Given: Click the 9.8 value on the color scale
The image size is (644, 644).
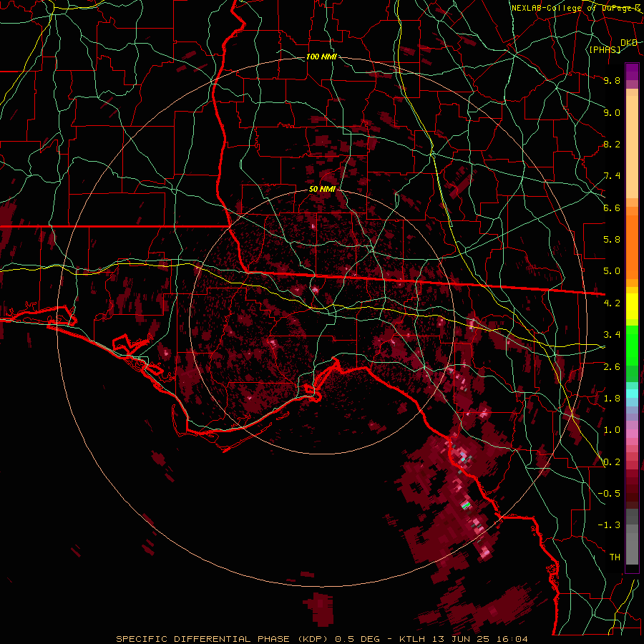Looking at the screenshot, I should click(x=612, y=80).
